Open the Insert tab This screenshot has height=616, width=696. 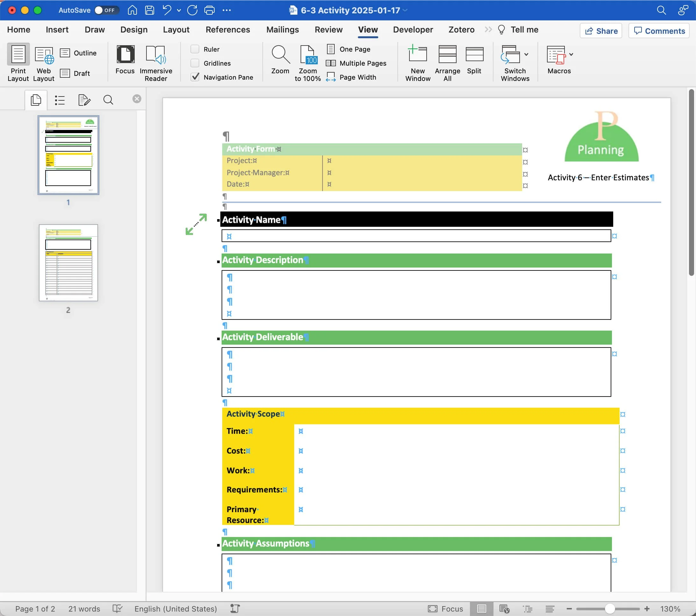point(57,30)
